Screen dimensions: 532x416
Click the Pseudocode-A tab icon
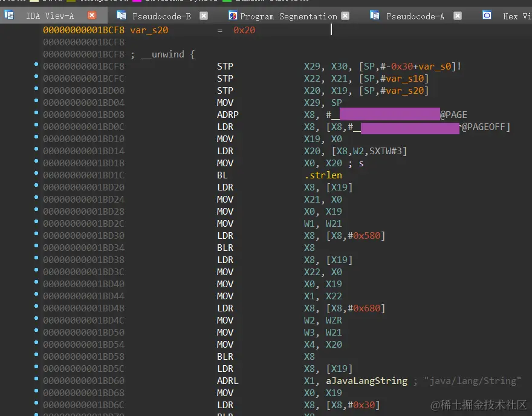pos(375,15)
